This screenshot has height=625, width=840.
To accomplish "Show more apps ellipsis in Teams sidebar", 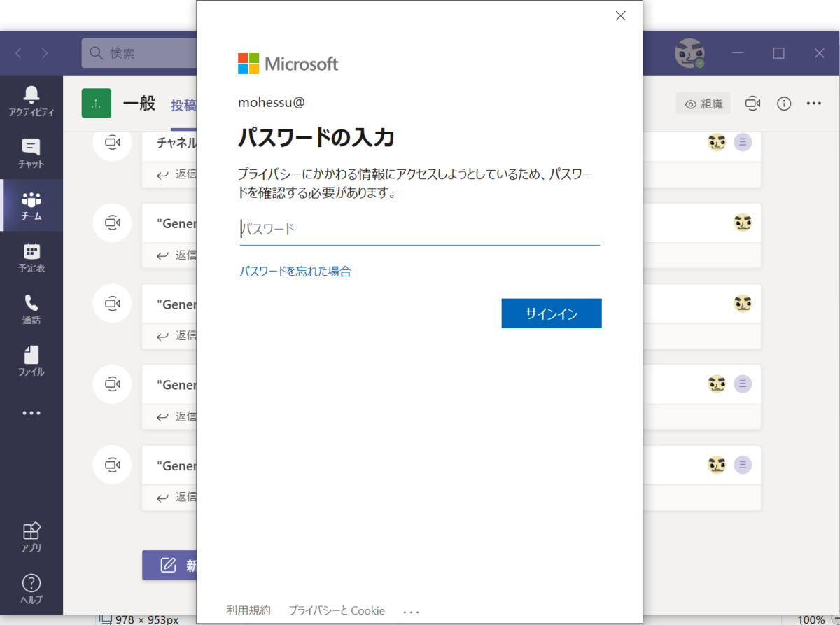I will (31, 413).
